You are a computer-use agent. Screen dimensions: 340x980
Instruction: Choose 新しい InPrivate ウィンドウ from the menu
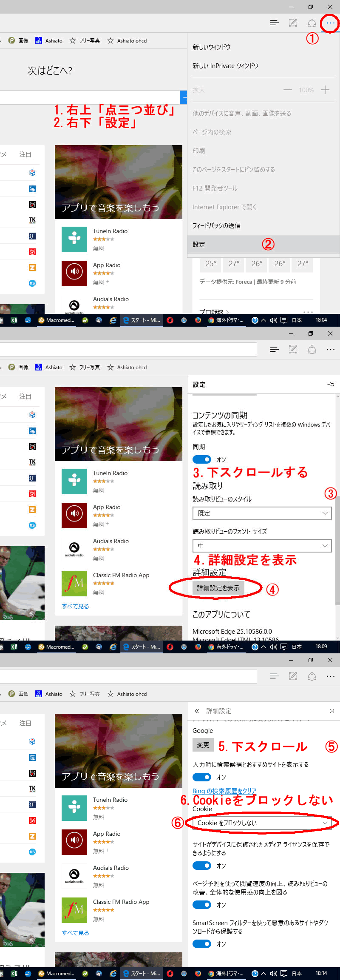(225, 66)
